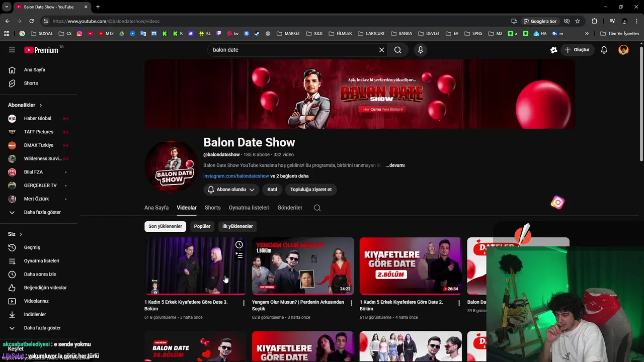Open options menu for Yengem Olur Musun video
644x362 pixels.
coord(351,303)
